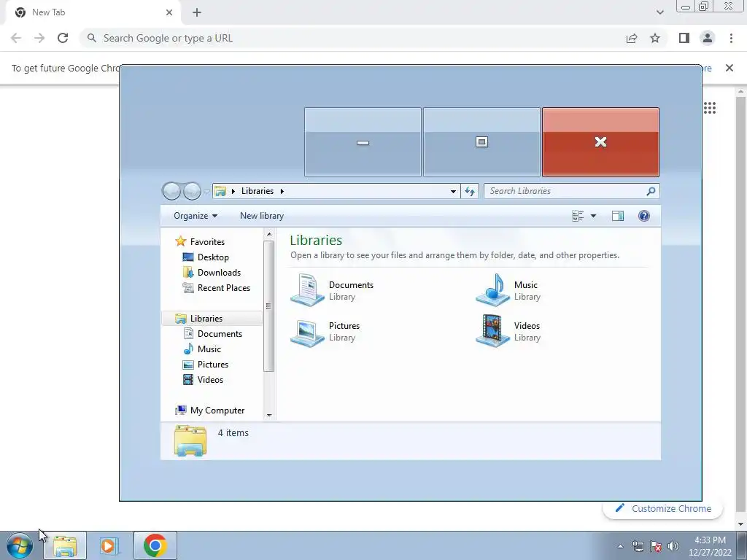Open the Google apps grid
This screenshot has height=560, width=747.
point(710,108)
